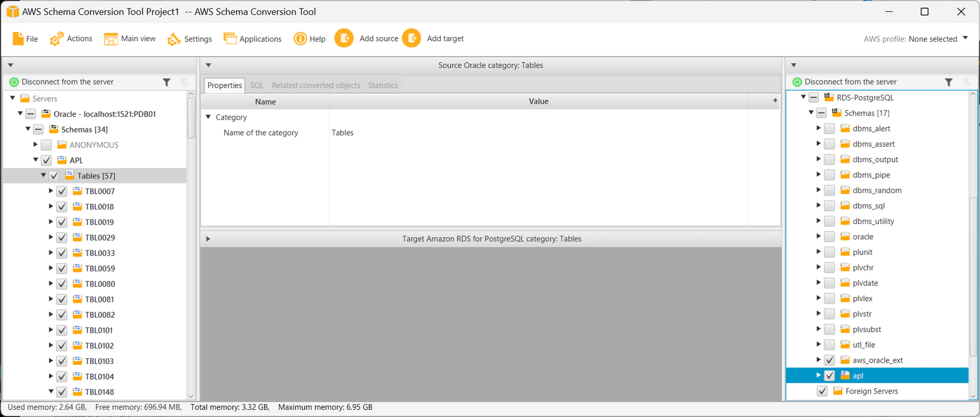Click the Main view grid icon
This screenshot has height=417, width=980.
(111, 39)
